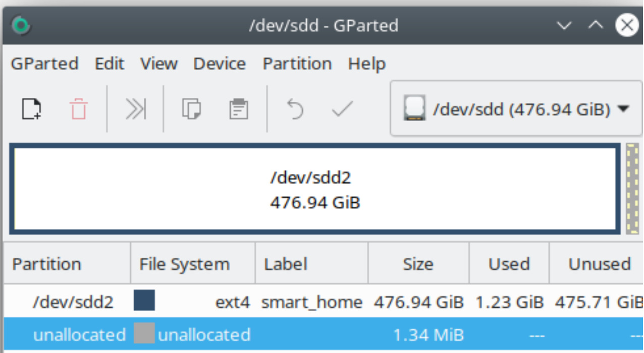This screenshot has width=644, height=353.
Task: Apply all operations with the checkmark icon
Action: [342, 108]
